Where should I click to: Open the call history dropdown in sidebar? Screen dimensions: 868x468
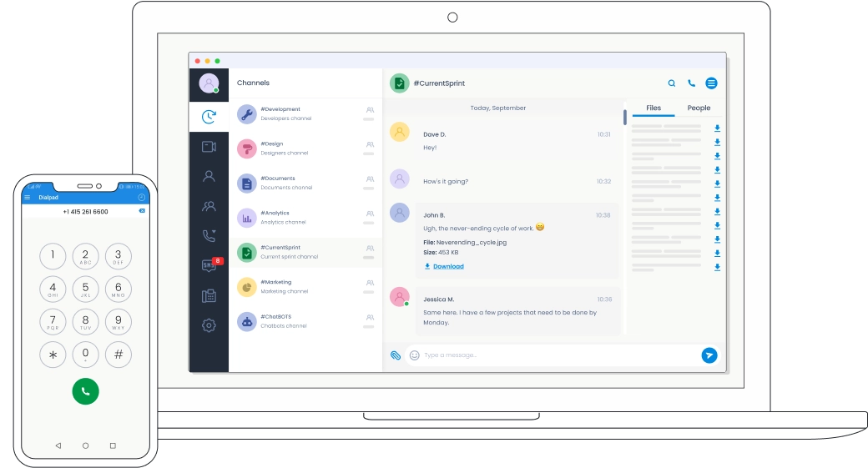tap(209, 236)
